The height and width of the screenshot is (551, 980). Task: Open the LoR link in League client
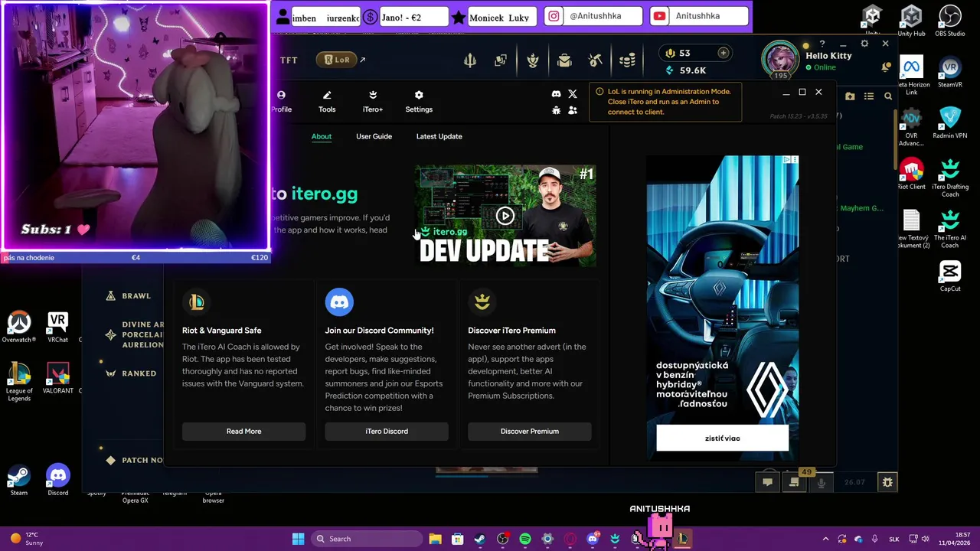[x=338, y=60]
